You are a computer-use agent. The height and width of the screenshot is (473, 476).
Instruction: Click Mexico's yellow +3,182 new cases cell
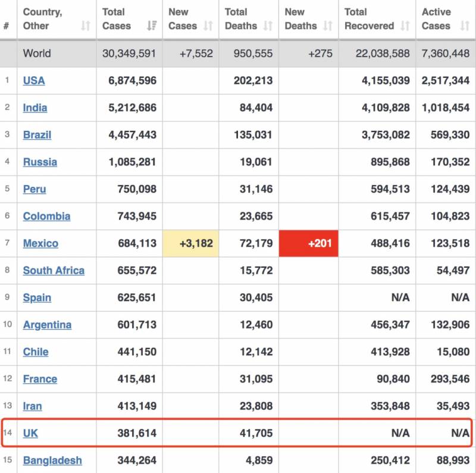click(x=190, y=243)
